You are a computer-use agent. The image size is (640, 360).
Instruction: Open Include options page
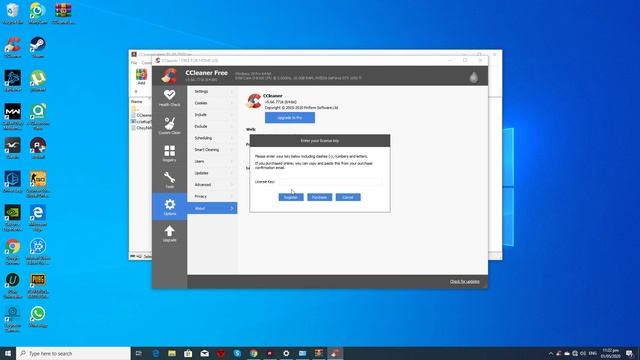coord(212,115)
